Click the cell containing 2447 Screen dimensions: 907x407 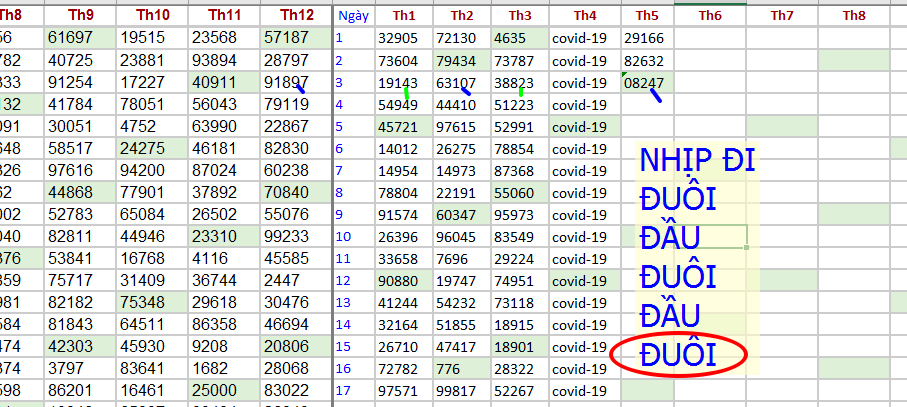coord(296,280)
